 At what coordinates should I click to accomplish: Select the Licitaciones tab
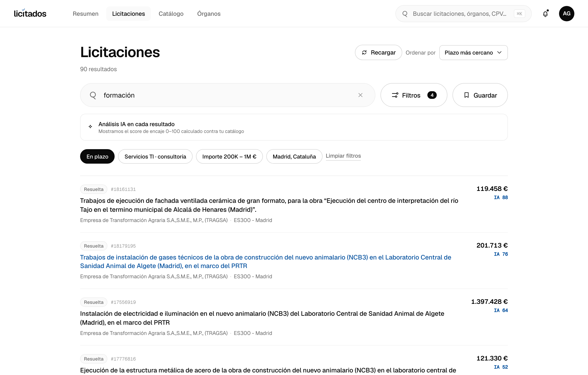coord(128,14)
